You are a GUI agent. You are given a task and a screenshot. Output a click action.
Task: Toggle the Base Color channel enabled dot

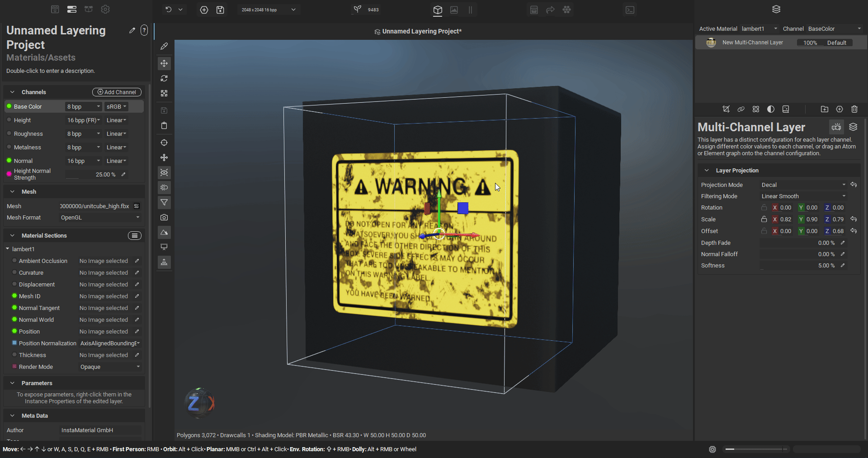(x=8, y=106)
